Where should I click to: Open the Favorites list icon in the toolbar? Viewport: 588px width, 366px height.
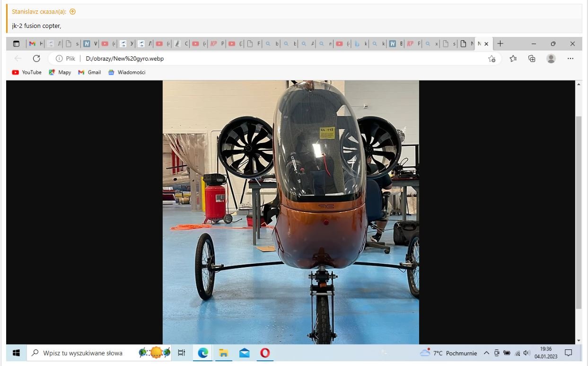(513, 58)
